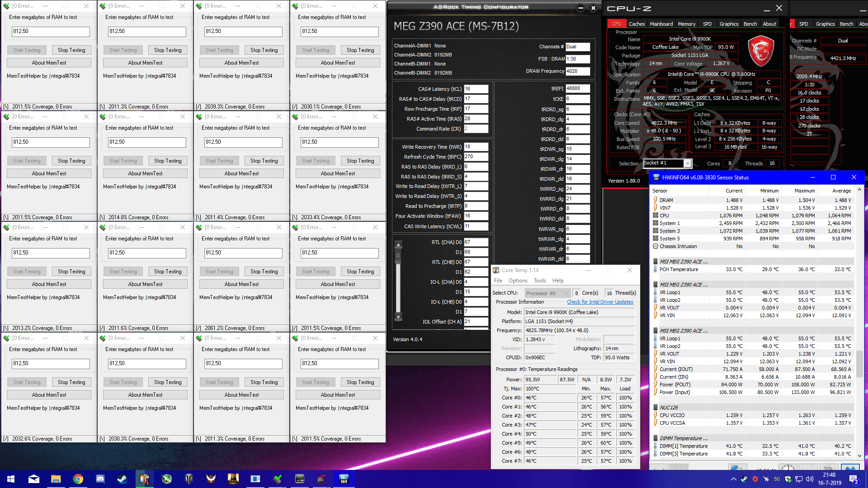Screen dimensions: 868x488
Task: Select the VIN7 sensor row in HWiNFO
Action: (753, 208)
